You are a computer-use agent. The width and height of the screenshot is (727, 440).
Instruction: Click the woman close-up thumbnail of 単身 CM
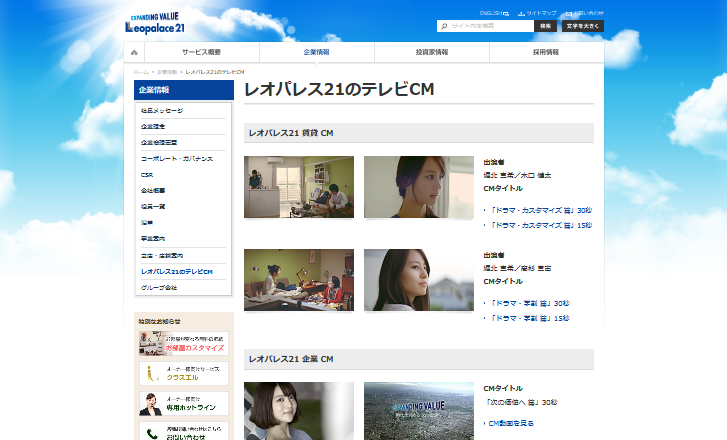(419, 280)
